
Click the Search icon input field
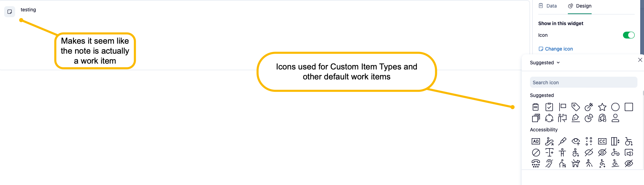click(583, 83)
